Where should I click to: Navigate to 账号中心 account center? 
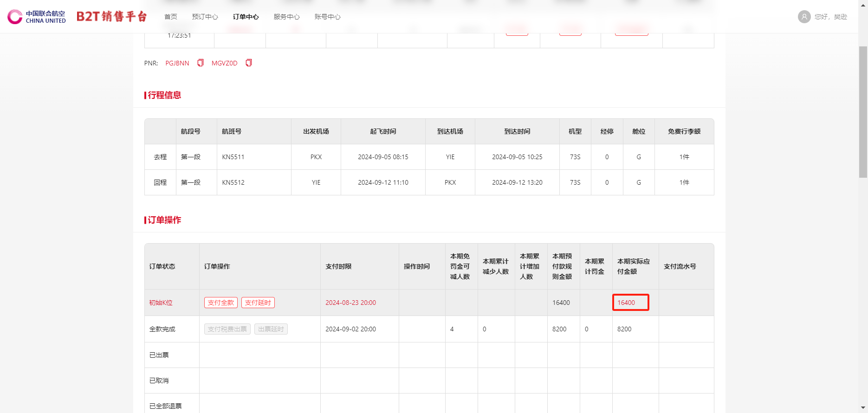pyautogui.click(x=327, y=17)
